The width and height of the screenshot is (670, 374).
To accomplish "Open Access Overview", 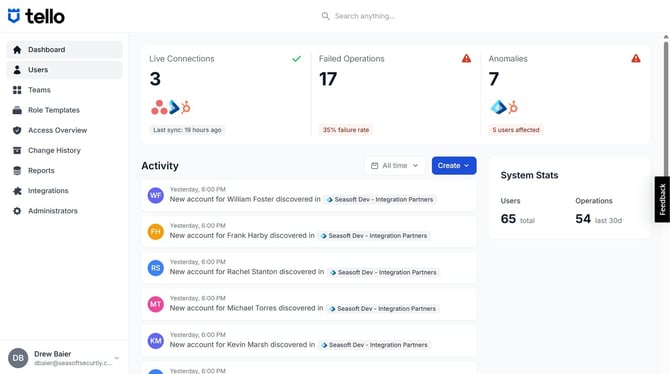I will 65,130.
